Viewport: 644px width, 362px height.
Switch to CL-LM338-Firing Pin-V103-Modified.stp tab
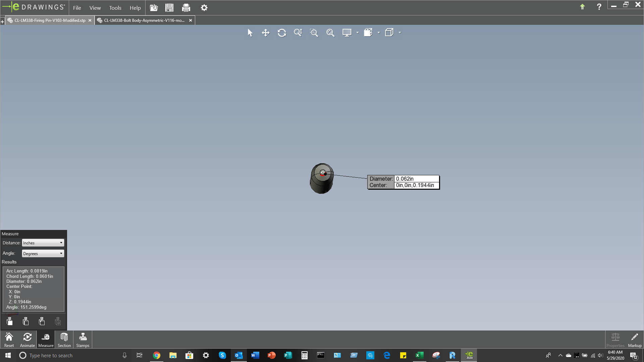[50, 20]
